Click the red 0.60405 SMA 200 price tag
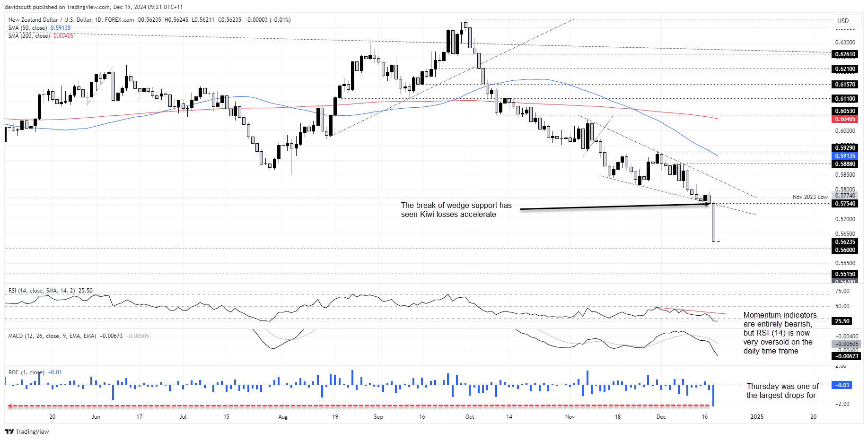This screenshot has width=868, height=440. point(845,119)
